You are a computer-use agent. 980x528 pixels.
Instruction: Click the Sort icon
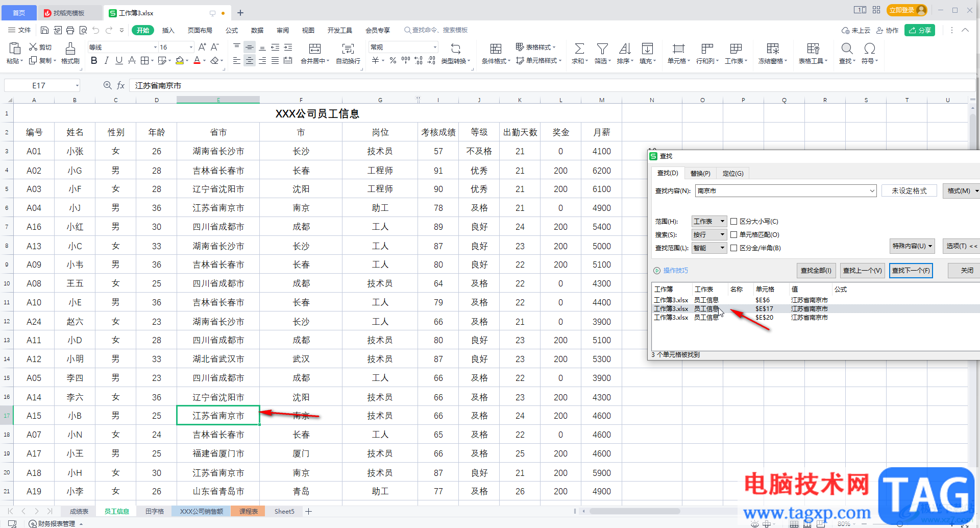[625, 49]
